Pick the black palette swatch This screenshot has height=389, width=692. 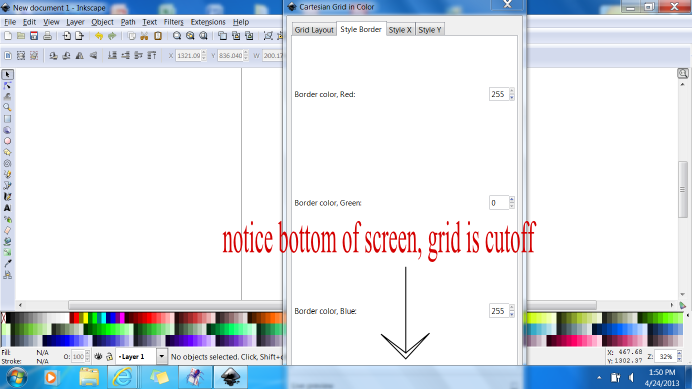[9, 317]
